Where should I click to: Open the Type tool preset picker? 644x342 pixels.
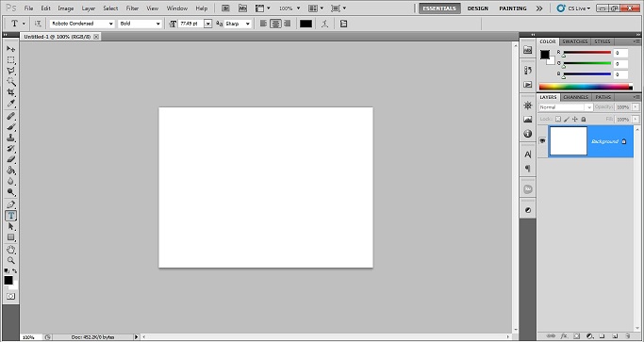click(18, 24)
